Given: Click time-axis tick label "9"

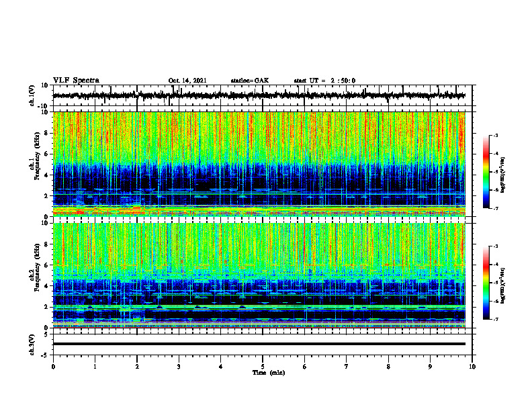Looking at the screenshot, I should coord(430,367).
